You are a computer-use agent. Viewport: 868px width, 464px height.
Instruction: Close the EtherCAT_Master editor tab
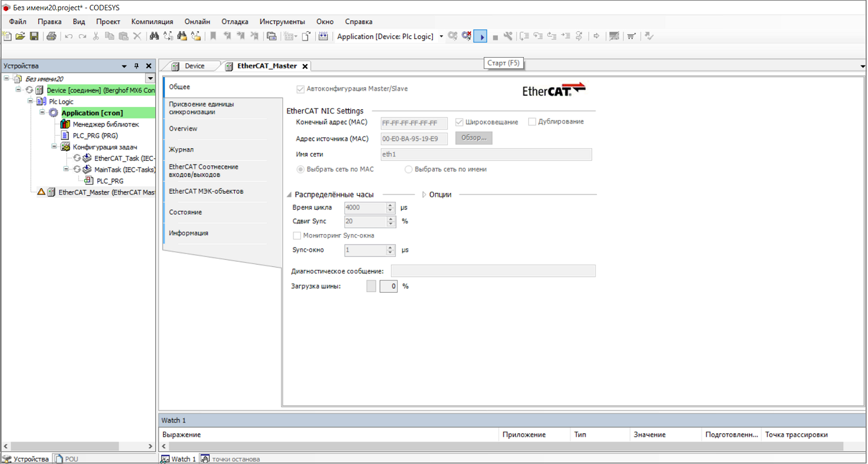(305, 66)
